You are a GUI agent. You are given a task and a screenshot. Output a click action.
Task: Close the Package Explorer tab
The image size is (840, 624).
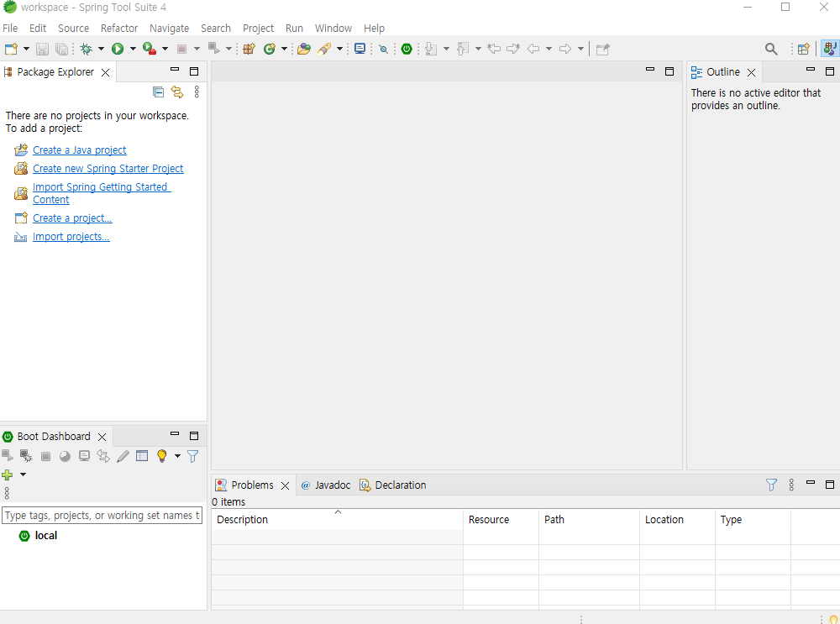[x=106, y=72]
